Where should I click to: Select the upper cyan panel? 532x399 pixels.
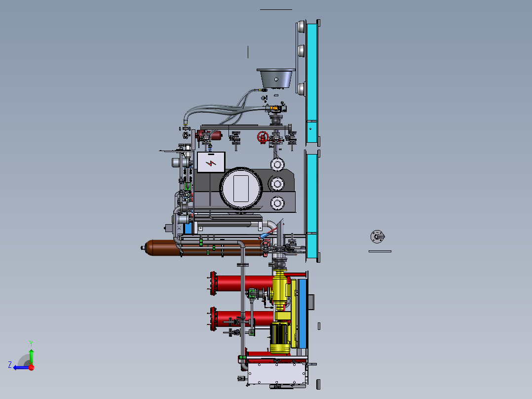pyautogui.click(x=311, y=83)
